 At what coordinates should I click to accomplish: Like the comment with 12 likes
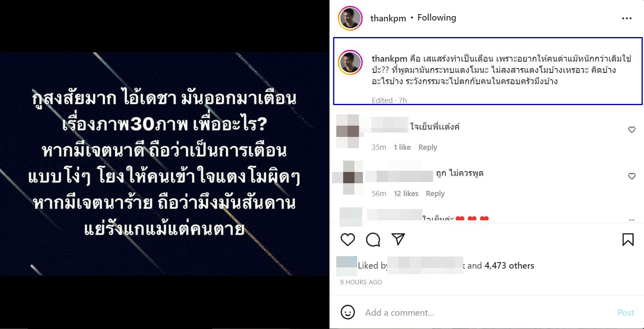tap(632, 176)
